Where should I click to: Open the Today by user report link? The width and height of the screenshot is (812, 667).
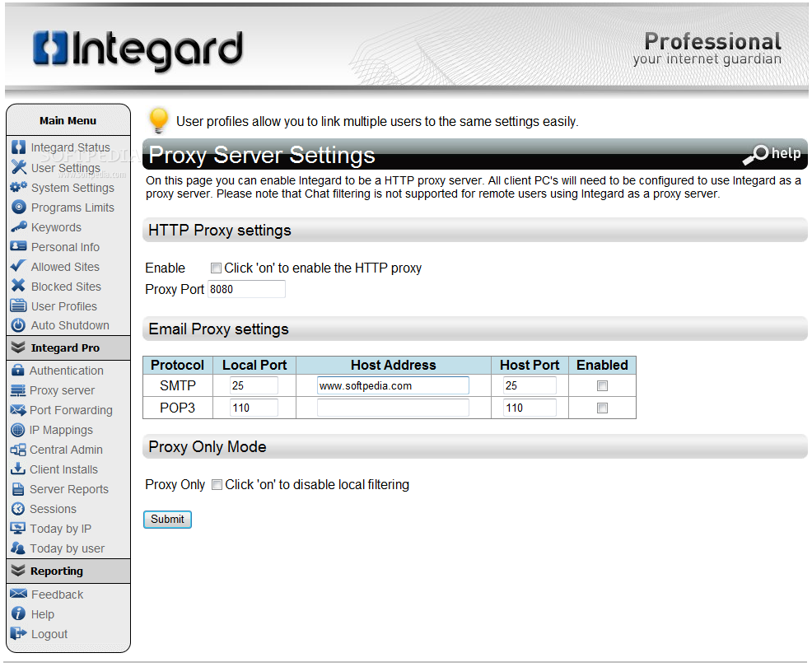(x=67, y=548)
